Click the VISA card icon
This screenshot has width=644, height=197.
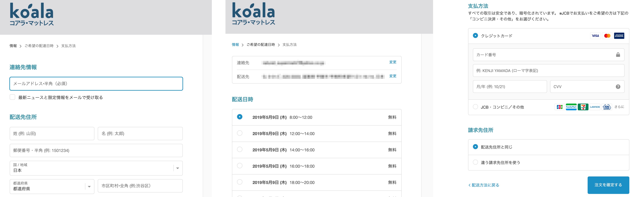tap(595, 36)
